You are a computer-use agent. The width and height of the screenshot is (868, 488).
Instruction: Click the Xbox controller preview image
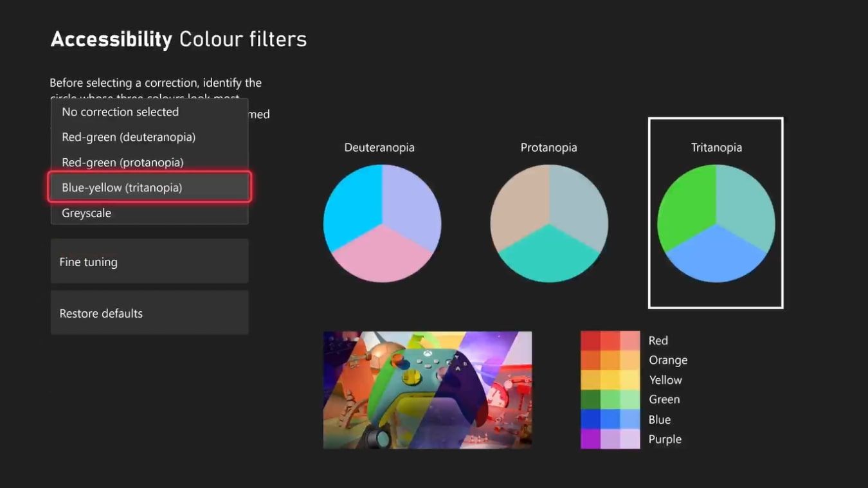[428, 390]
